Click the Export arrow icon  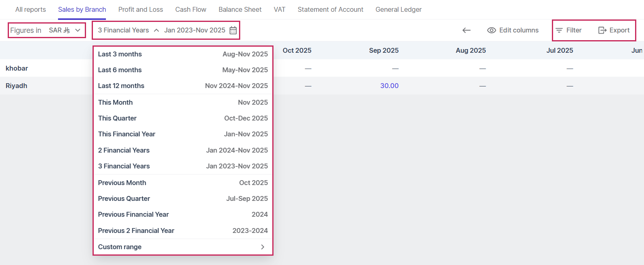602,30
